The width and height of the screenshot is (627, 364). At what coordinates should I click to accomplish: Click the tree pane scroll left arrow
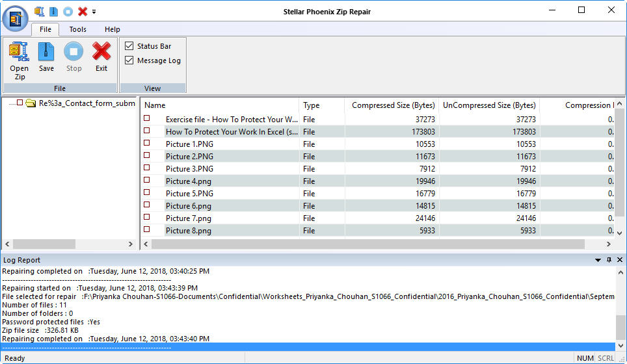coord(7,244)
